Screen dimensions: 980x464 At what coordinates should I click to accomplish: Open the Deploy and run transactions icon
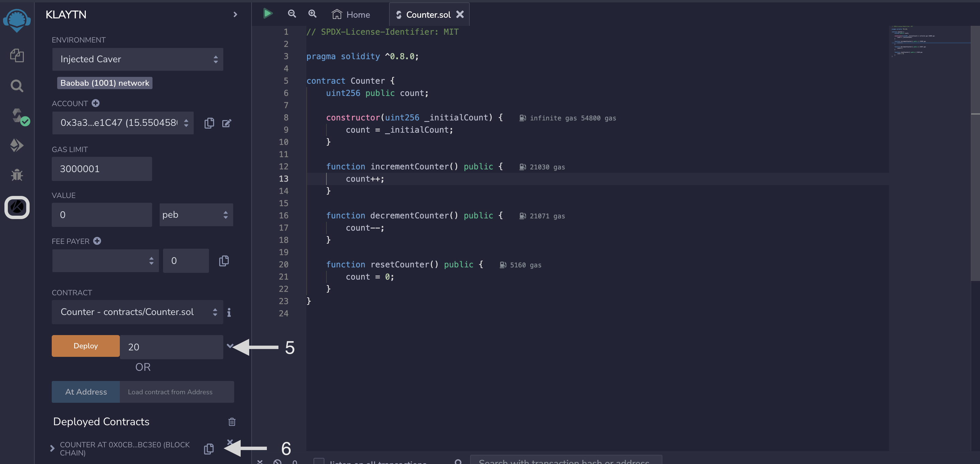coord(17,145)
